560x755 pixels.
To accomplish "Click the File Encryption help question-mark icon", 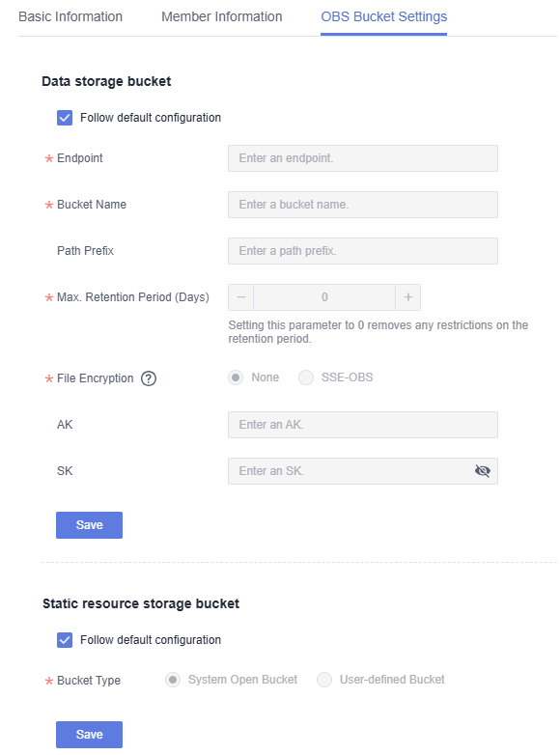I will (x=149, y=378).
